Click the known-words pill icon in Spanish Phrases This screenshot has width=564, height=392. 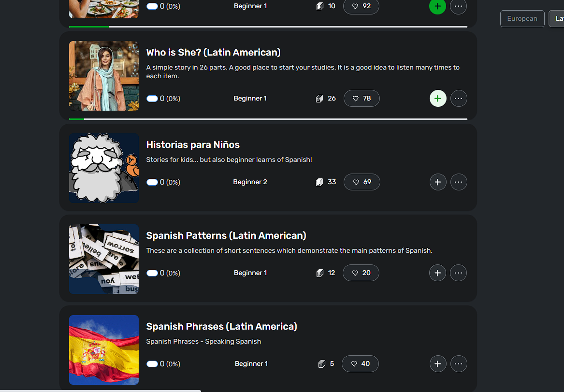pos(152,364)
